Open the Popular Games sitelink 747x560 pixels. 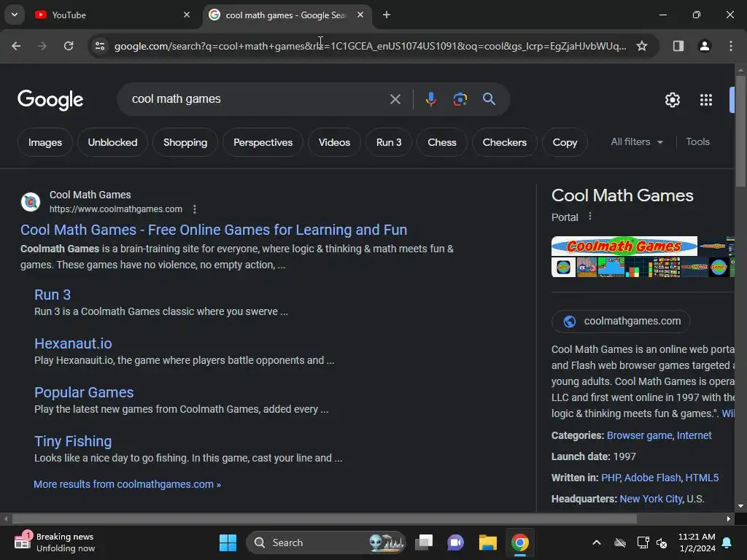click(x=84, y=392)
